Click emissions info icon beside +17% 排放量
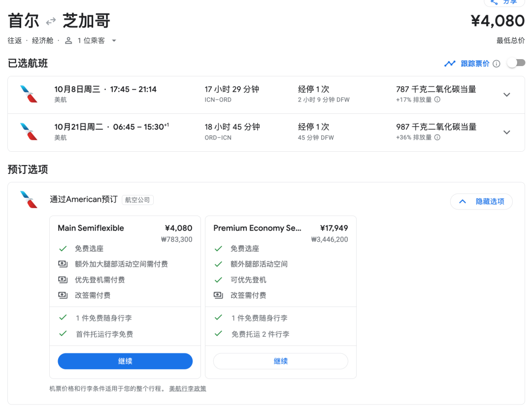This screenshot has width=532, height=411. point(437,100)
